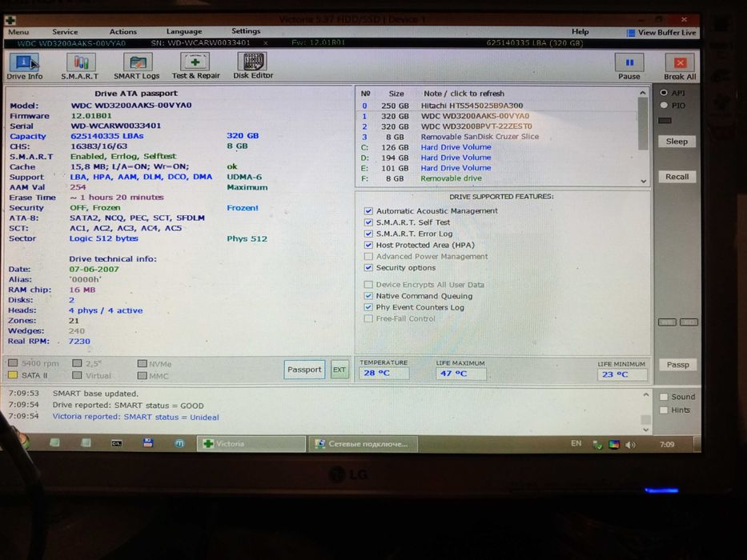Screen dimensions: 747x560
Task: Toggle the SATA II indicator box
Action: 13,375
